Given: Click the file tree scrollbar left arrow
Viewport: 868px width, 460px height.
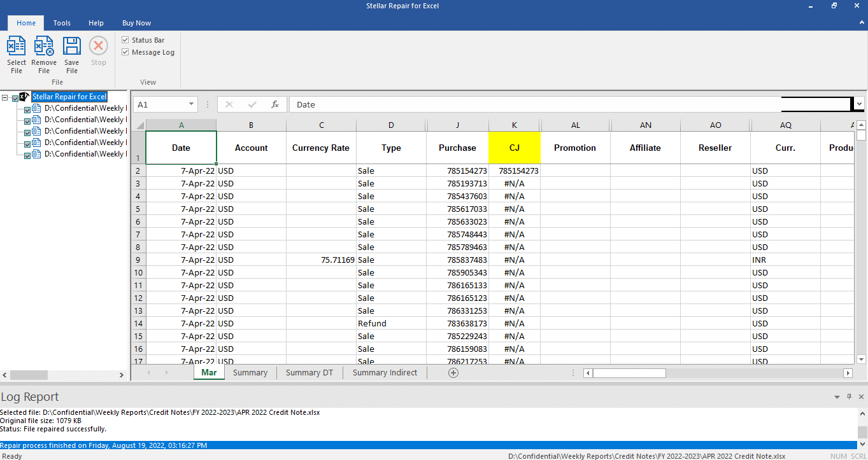Looking at the screenshot, I should pos(5,375).
